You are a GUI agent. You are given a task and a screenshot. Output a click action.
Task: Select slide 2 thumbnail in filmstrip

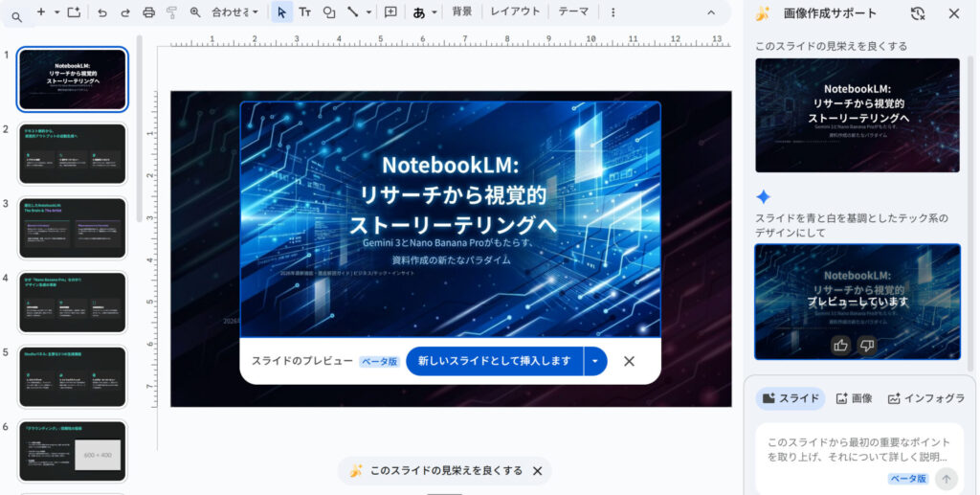73,154
